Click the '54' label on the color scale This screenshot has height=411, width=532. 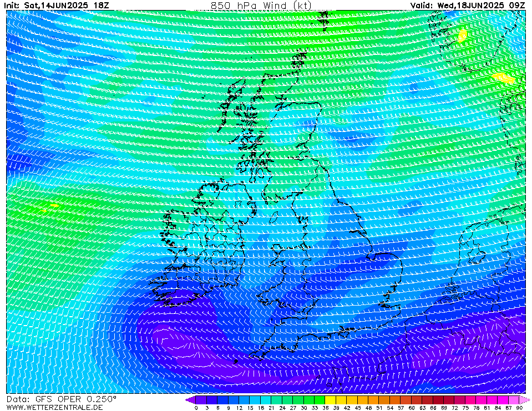[390, 408]
